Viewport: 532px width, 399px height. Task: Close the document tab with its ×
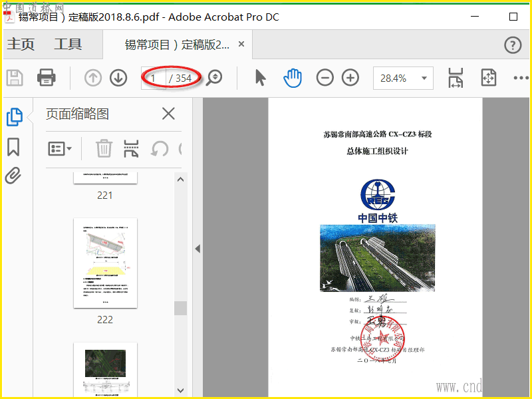click(241, 44)
